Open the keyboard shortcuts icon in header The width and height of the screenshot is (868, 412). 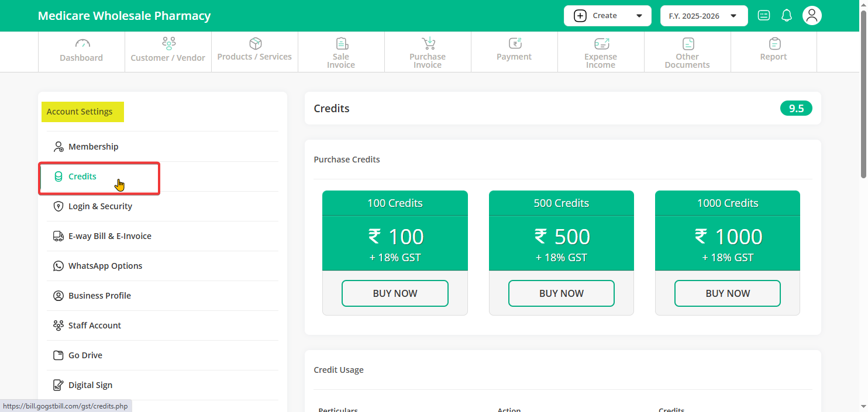click(764, 16)
